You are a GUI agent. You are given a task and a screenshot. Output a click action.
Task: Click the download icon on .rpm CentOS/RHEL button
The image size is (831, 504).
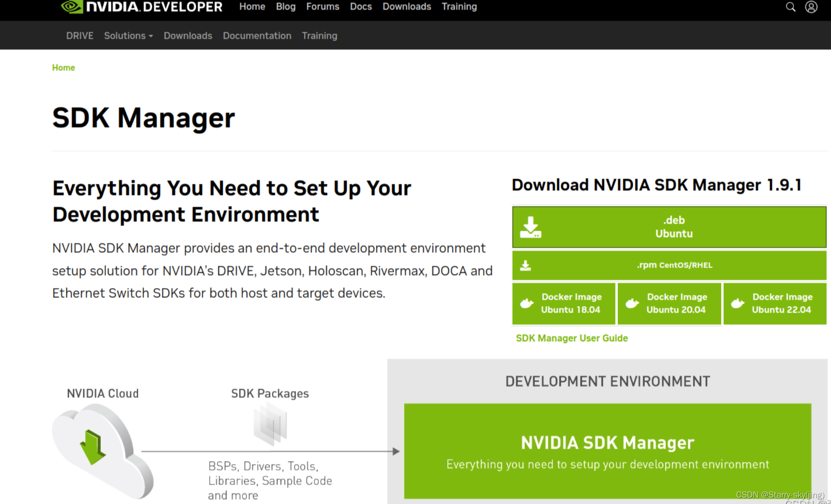526,266
